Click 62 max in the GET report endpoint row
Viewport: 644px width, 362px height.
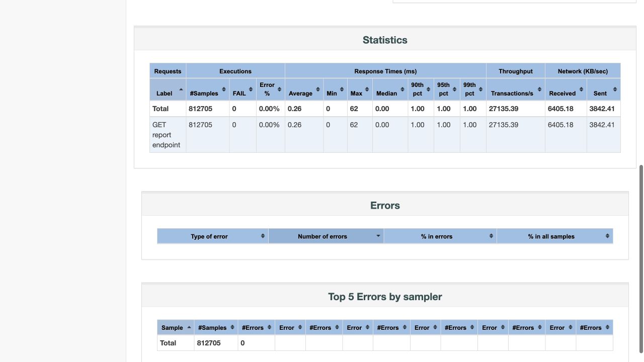tap(354, 125)
